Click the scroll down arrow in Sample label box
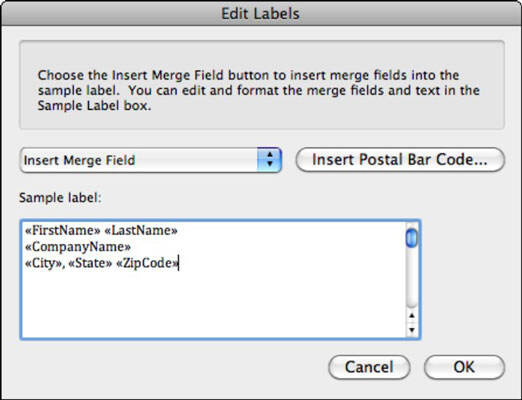The height and width of the screenshot is (400, 522). [412, 330]
